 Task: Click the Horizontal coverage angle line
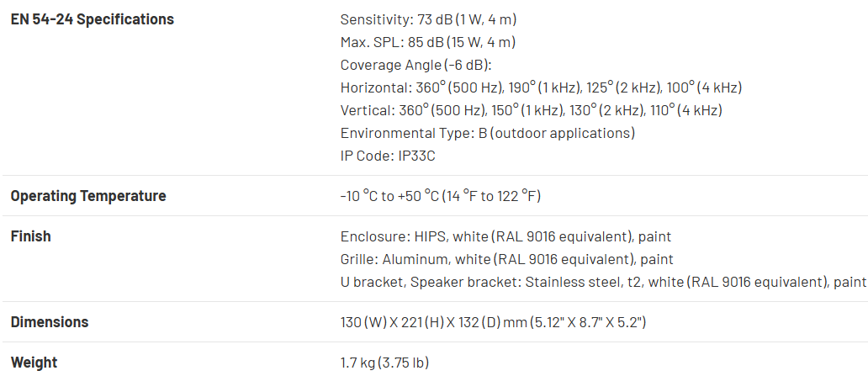541,87
